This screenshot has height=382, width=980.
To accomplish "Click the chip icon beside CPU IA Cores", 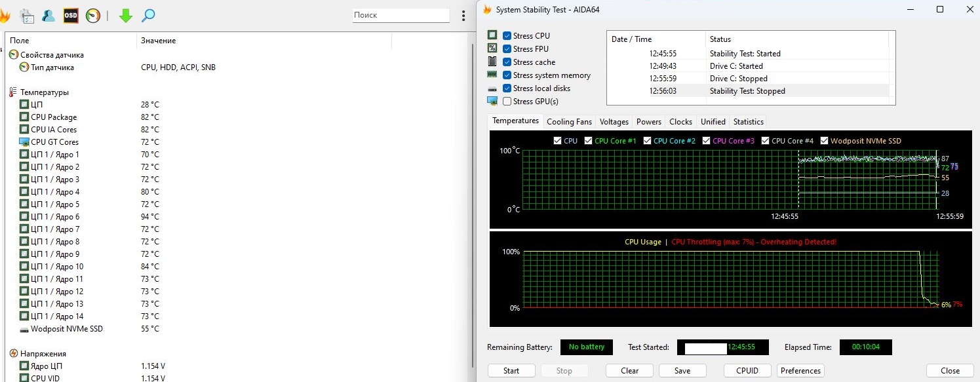I will coord(24,130).
